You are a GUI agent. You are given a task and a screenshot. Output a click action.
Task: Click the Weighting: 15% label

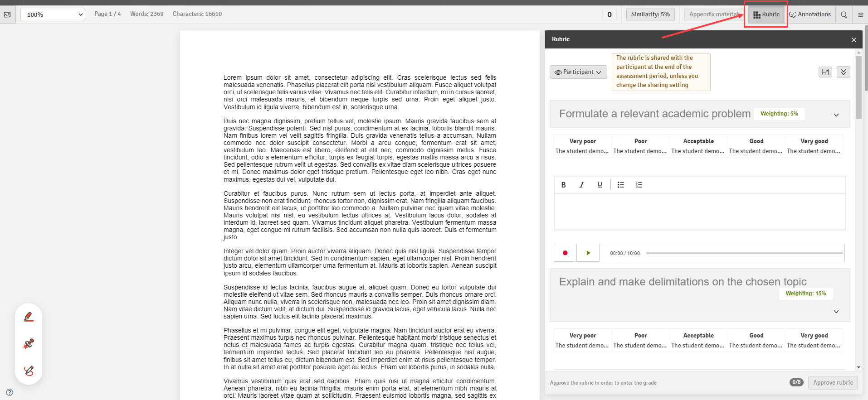click(x=806, y=294)
